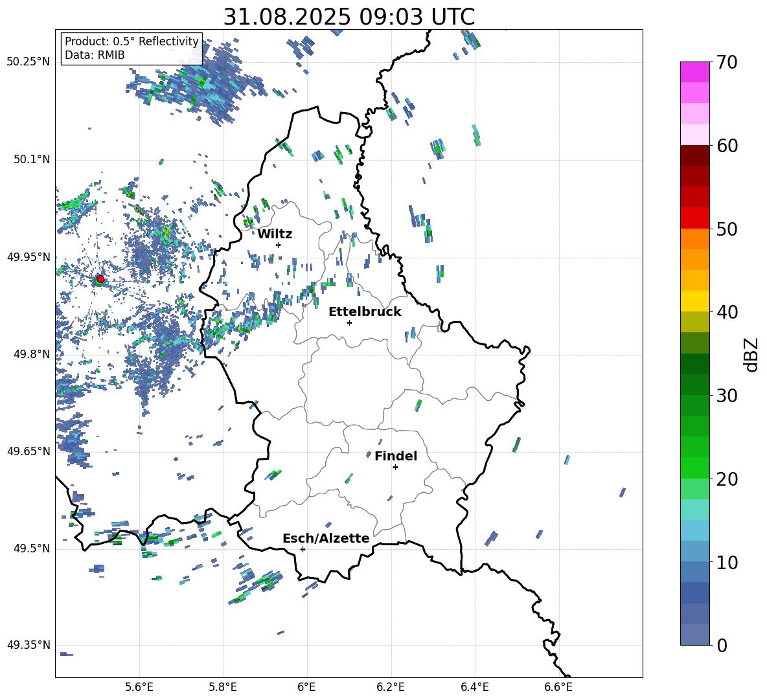767x700 pixels.
Task: Pick the dark maroon swatch just below 60
Action: point(695,155)
